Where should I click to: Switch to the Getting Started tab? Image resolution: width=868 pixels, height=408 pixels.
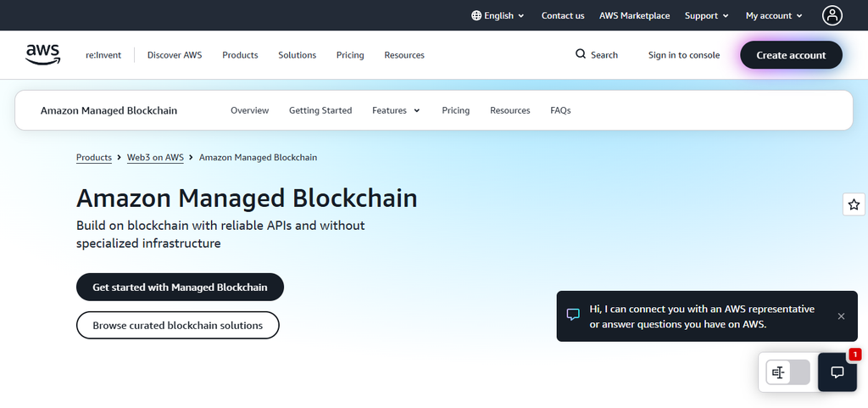click(320, 110)
